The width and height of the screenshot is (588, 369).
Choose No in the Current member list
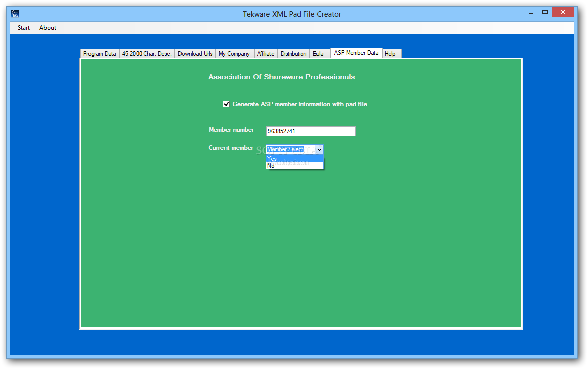click(x=295, y=166)
